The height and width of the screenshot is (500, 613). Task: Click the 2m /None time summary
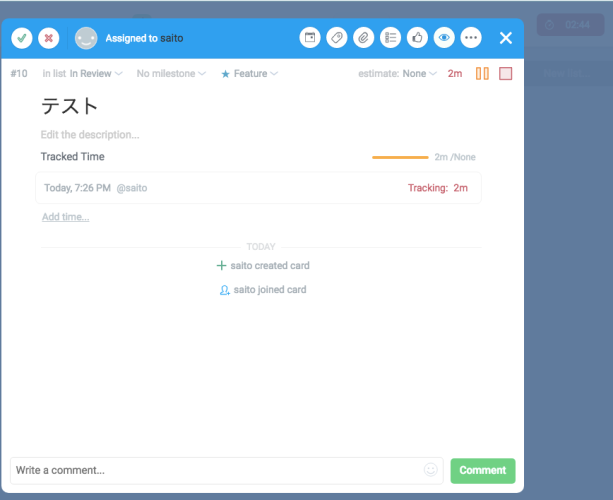point(455,157)
